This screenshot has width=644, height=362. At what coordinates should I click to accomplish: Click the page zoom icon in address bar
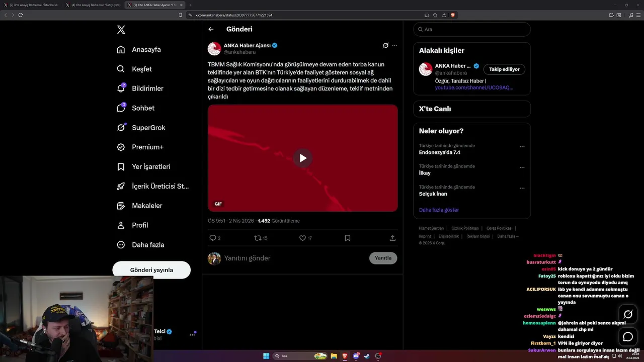(x=435, y=15)
